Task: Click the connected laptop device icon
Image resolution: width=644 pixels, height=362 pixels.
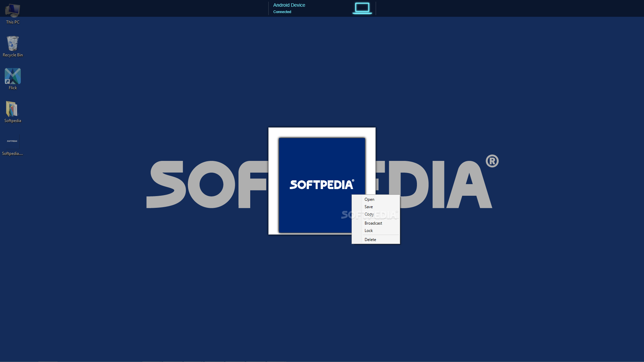Action: pos(362,8)
